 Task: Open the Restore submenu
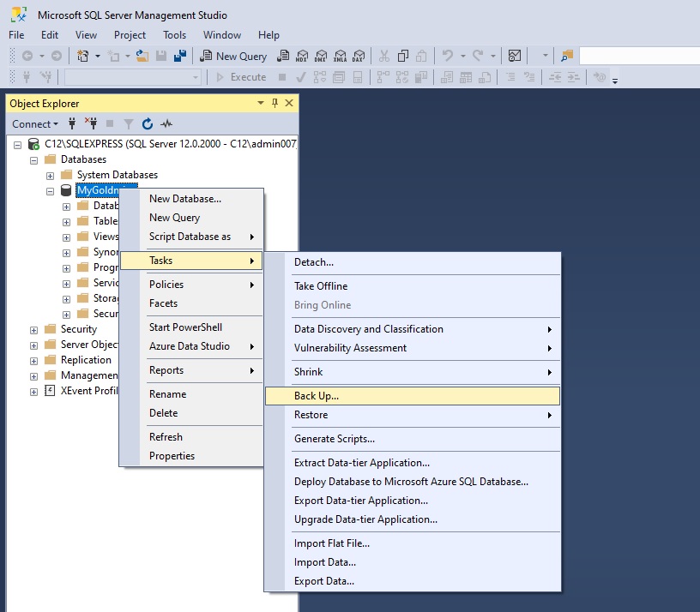(412, 415)
